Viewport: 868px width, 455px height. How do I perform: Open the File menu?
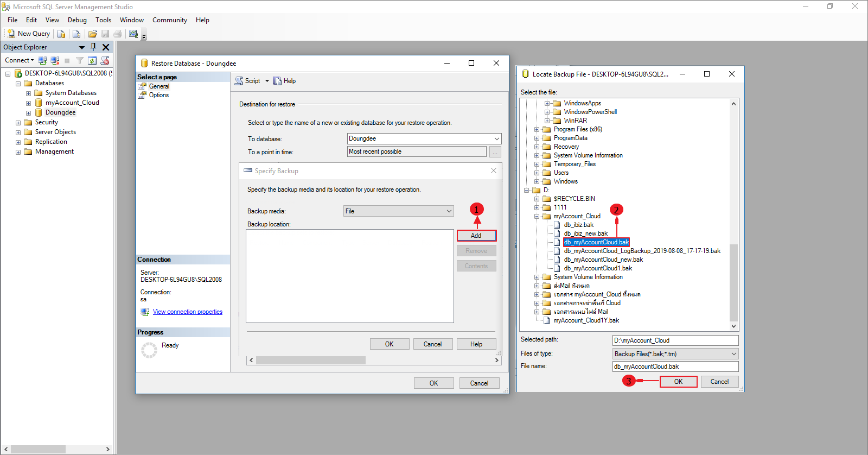point(12,20)
